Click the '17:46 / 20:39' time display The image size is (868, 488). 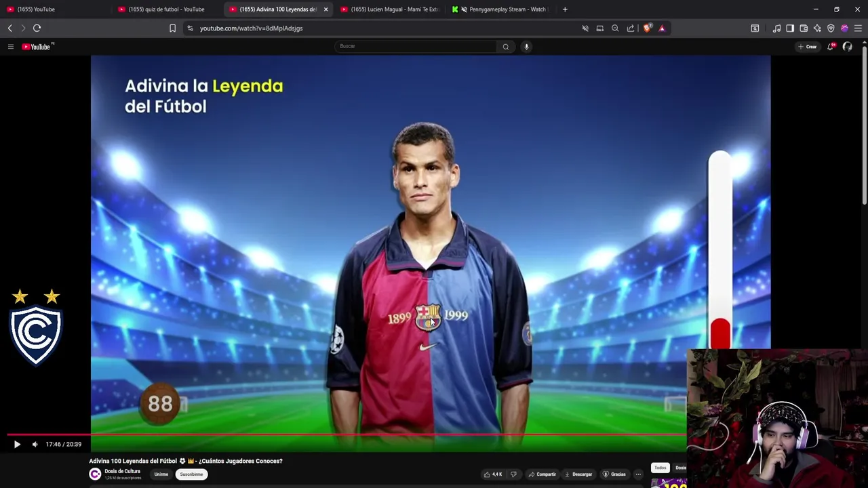pyautogui.click(x=64, y=445)
